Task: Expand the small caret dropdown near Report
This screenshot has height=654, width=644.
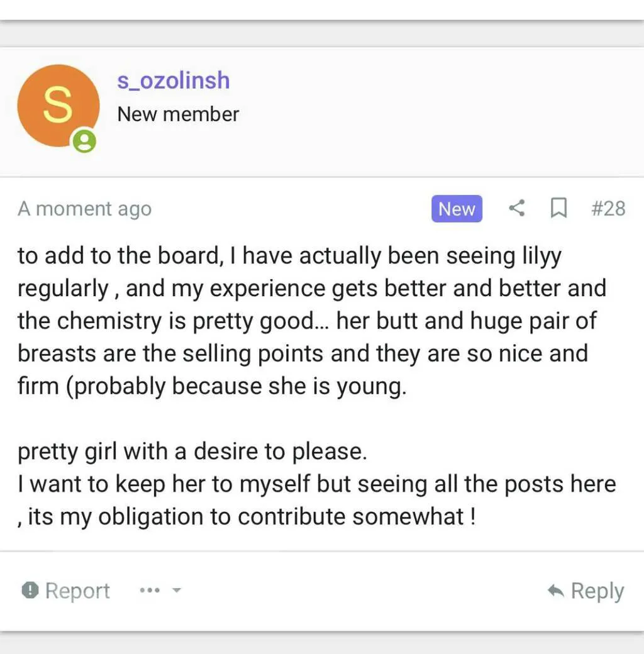Action: click(177, 590)
